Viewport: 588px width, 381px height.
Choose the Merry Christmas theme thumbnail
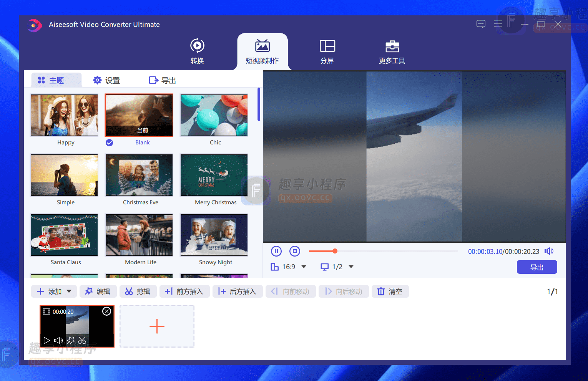214,175
